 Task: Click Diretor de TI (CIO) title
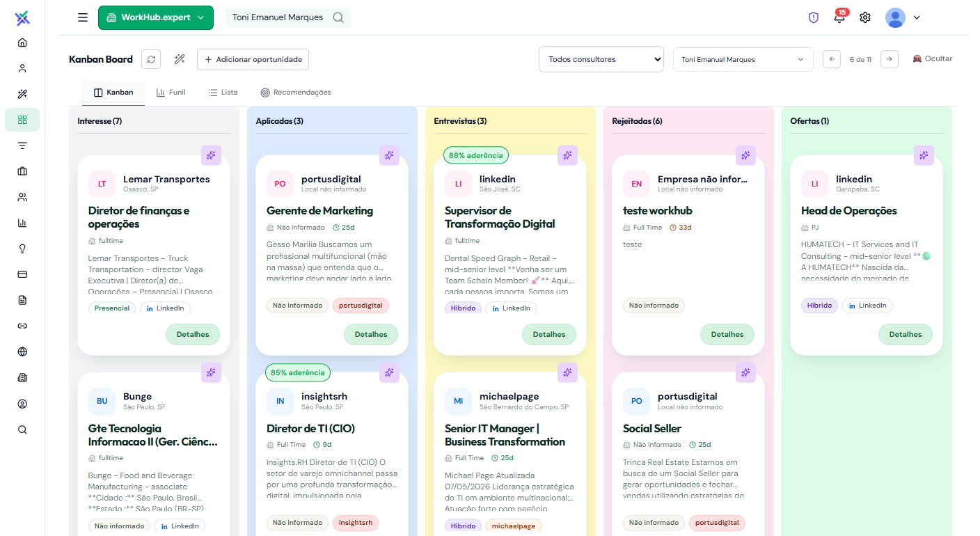[x=311, y=428]
